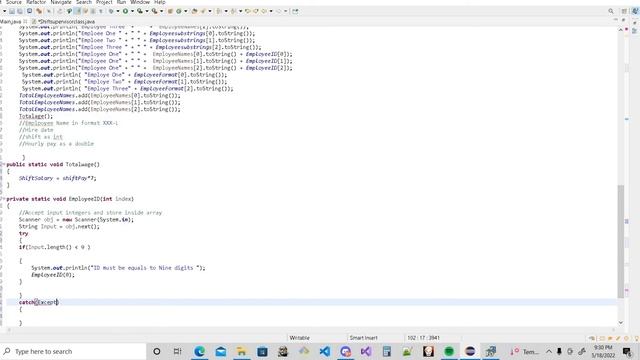Click the Open Type icon
640x360 pixels.
click(x=194, y=11)
